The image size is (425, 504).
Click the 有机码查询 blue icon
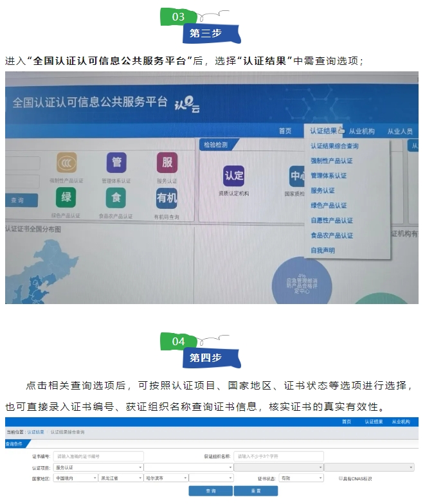pos(167,198)
